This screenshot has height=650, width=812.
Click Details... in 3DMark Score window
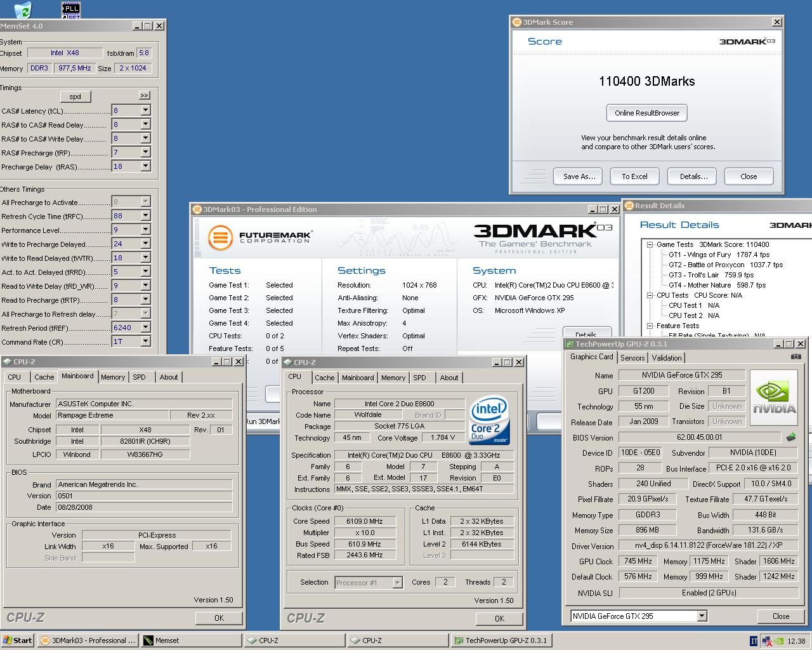693,176
